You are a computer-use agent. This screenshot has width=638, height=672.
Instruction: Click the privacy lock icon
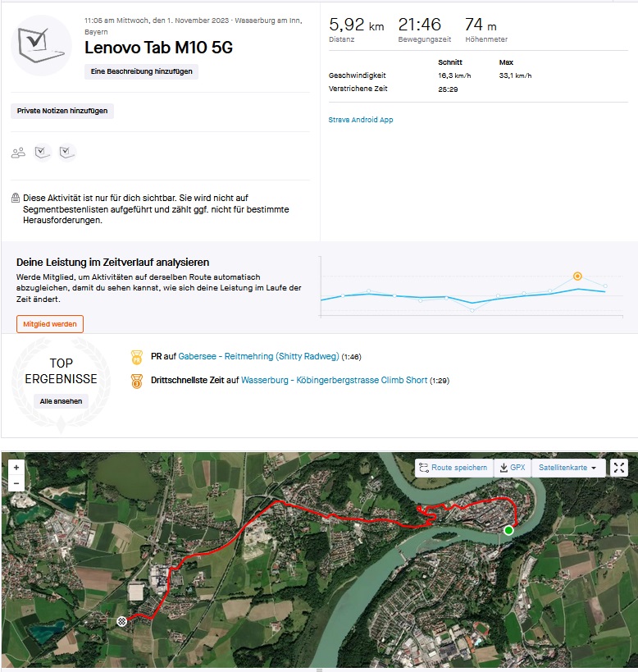[x=16, y=199]
